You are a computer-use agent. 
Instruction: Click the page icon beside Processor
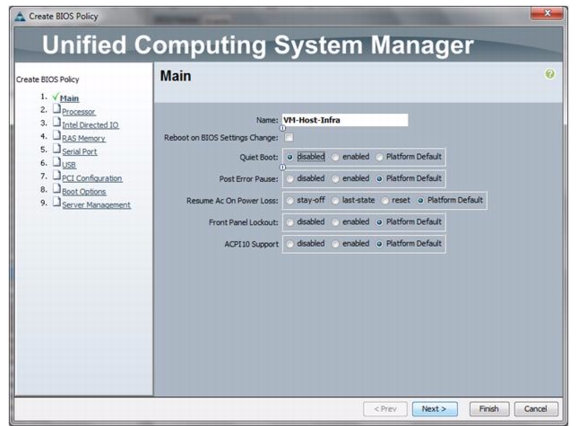point(57,109)
